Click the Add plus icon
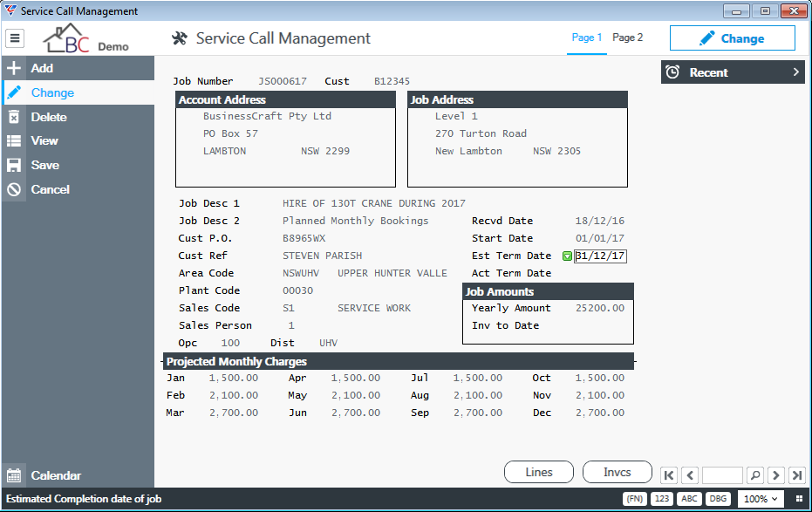The width and height of the screenshot is (812, 512). point(14,68)
